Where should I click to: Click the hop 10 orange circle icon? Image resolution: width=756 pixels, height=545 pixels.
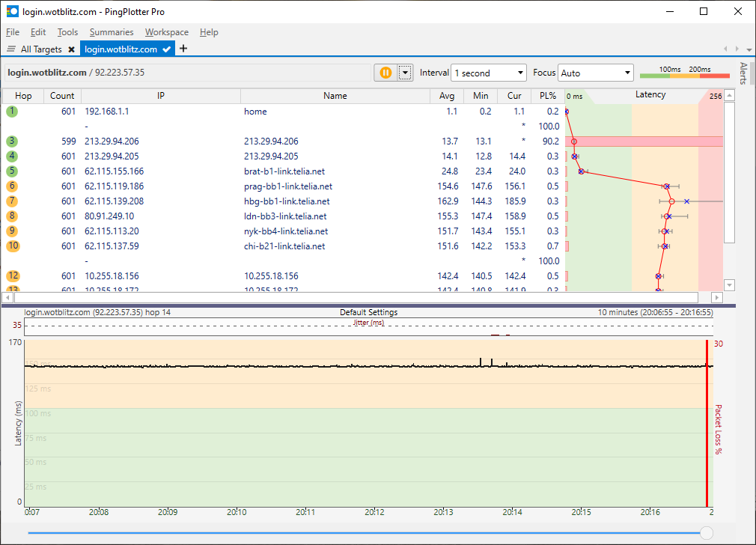12,246
